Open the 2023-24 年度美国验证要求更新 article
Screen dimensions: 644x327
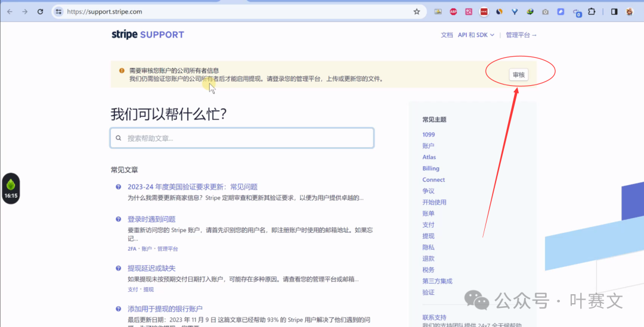(x=192, y=187)
